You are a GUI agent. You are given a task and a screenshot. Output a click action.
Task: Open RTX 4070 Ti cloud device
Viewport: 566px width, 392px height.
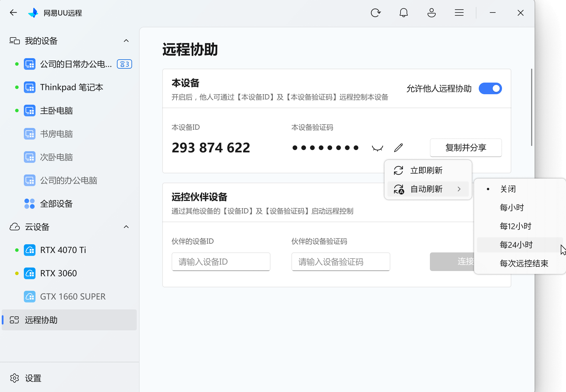[63, 250]
